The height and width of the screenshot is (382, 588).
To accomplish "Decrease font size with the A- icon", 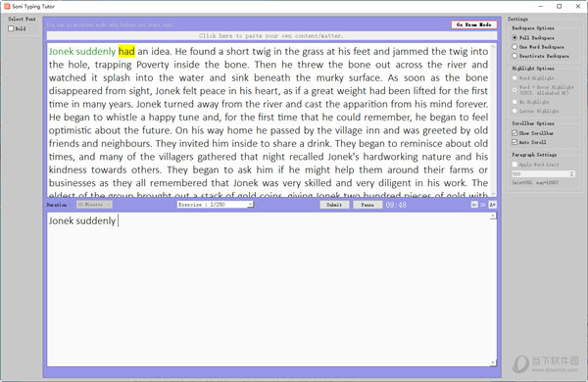I will (474, 205).
